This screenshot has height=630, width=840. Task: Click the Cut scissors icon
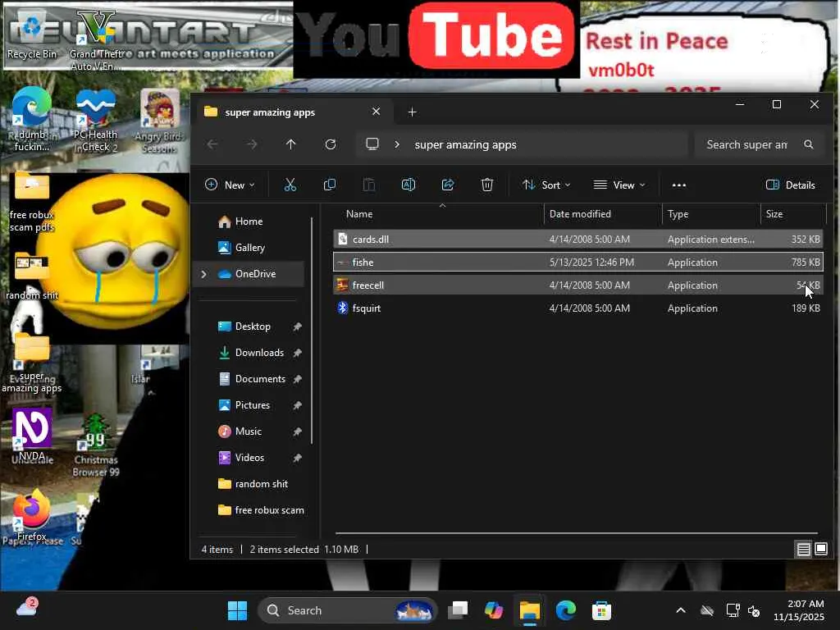[290, 185]
